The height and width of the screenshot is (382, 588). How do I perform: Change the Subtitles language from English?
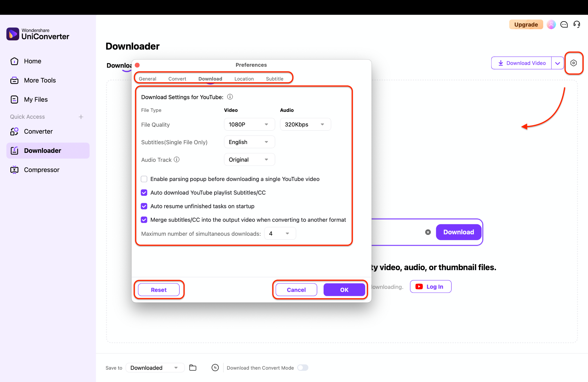pos(249,142)
